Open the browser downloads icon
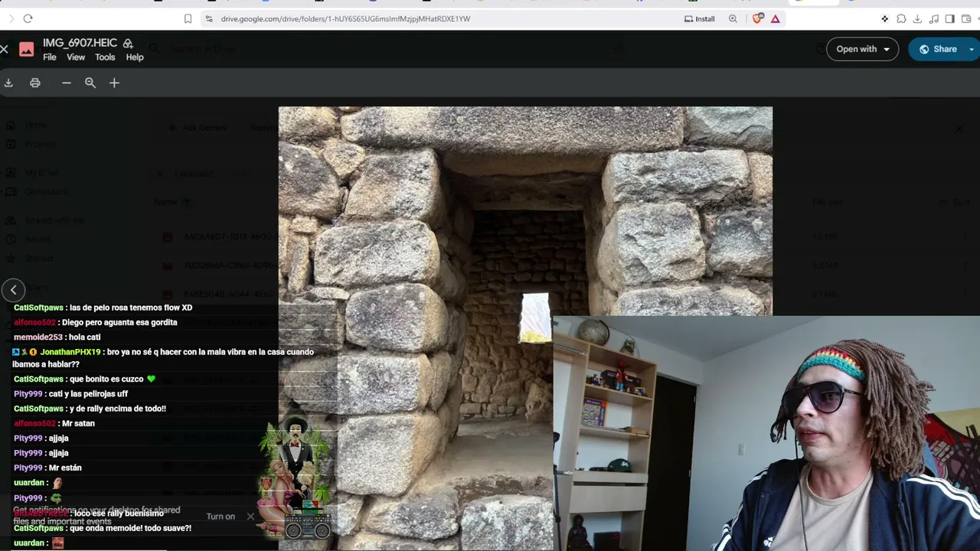980x551 pixels. [x=917, y=18]
